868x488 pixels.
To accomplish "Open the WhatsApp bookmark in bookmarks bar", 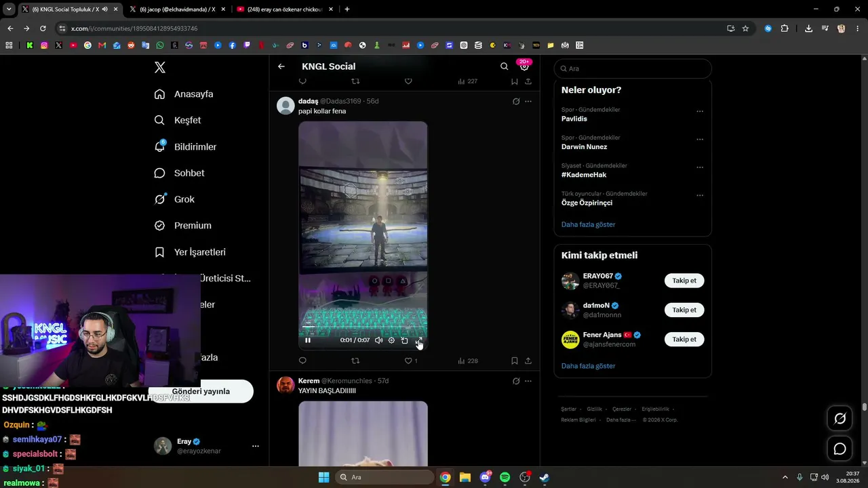I will pos(160,45).
